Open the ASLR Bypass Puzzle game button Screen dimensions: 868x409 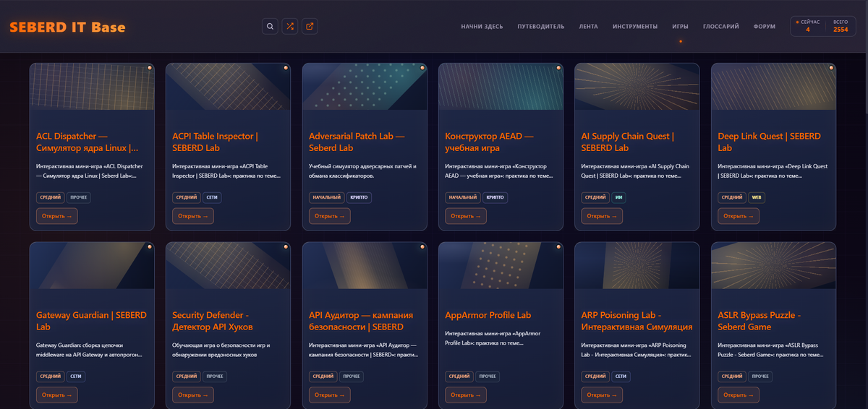click(738, 395)
